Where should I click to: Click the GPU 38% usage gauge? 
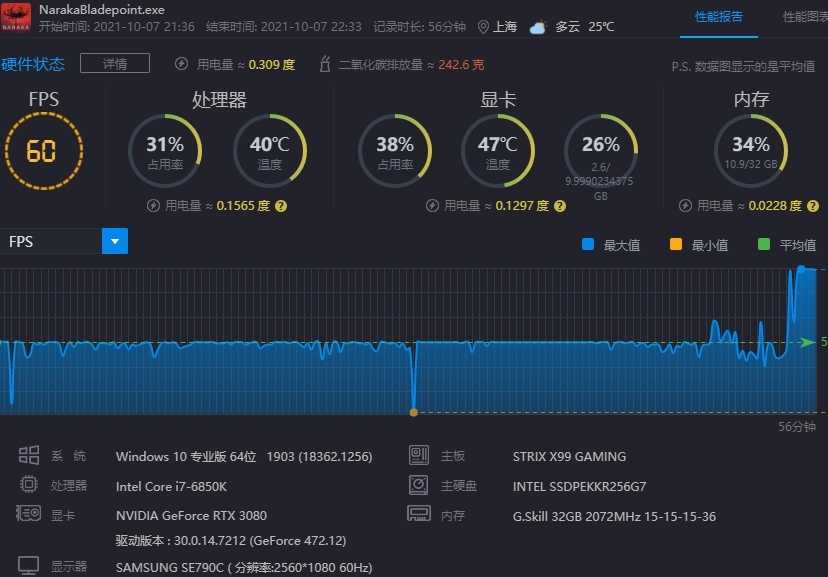coord(395,151)
